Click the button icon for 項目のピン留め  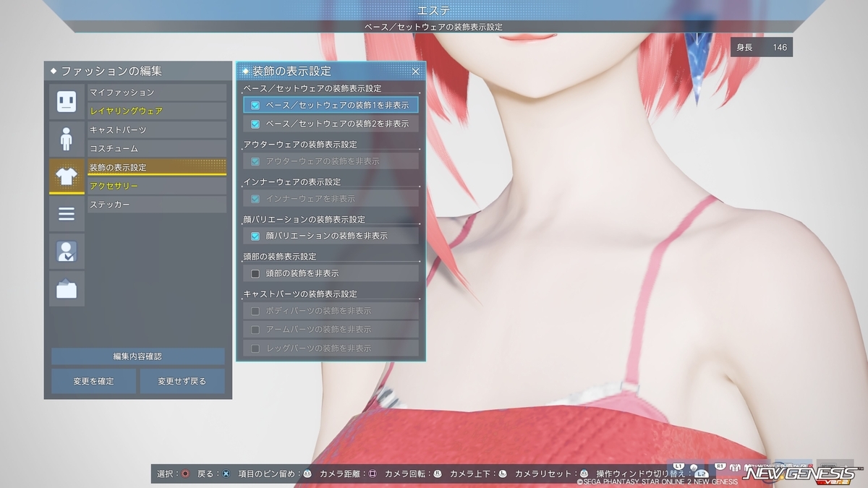click(307, 474)
